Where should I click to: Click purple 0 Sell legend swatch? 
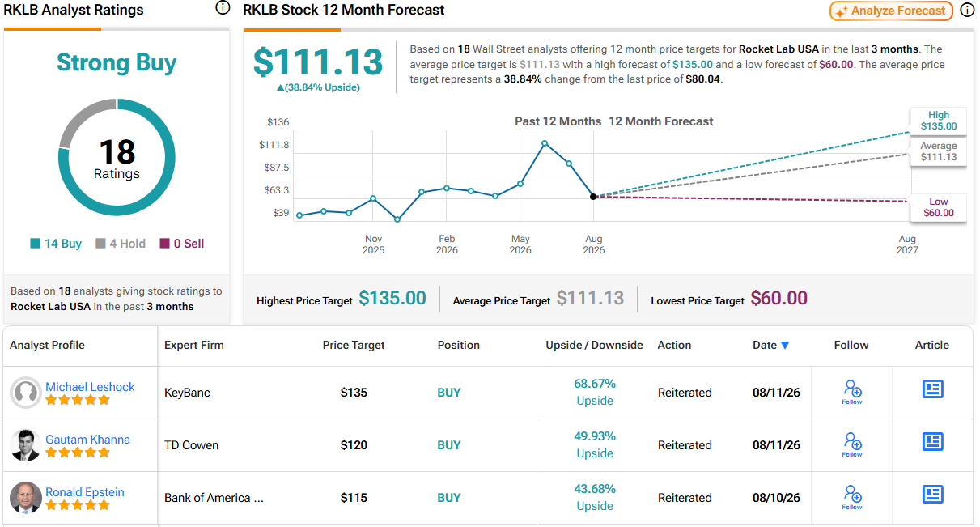point(165,244)
